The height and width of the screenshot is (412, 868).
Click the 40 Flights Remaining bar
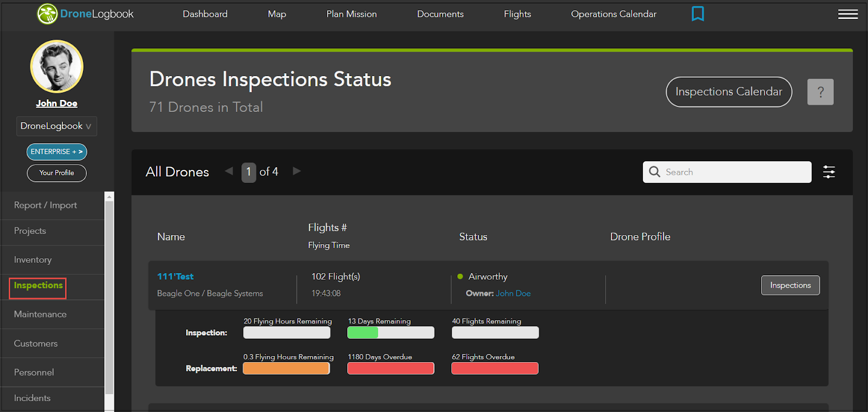point(495,333)
